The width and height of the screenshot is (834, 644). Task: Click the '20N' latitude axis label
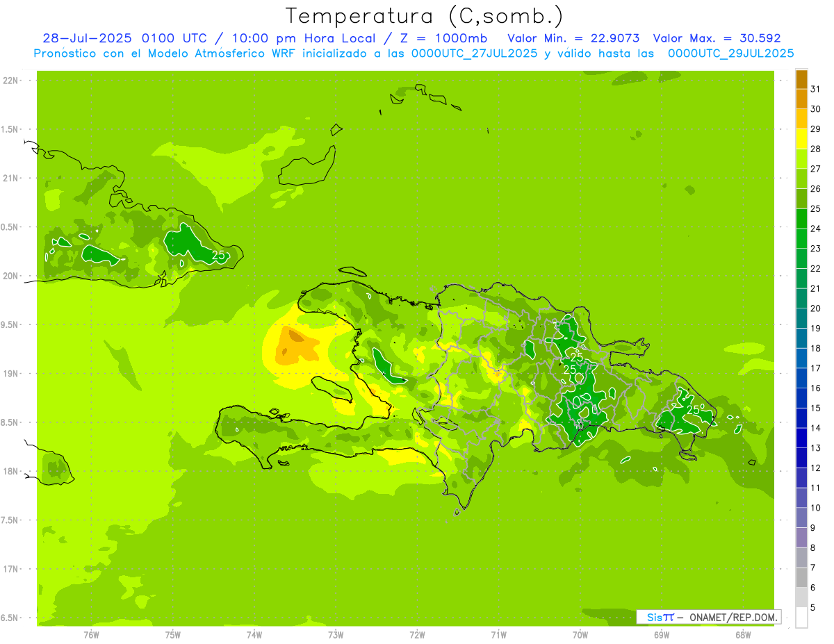[10, 276]
